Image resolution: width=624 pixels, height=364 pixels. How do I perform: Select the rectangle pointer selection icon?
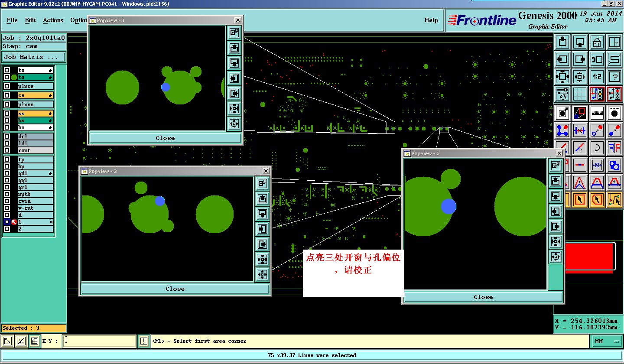coord(580,200)
